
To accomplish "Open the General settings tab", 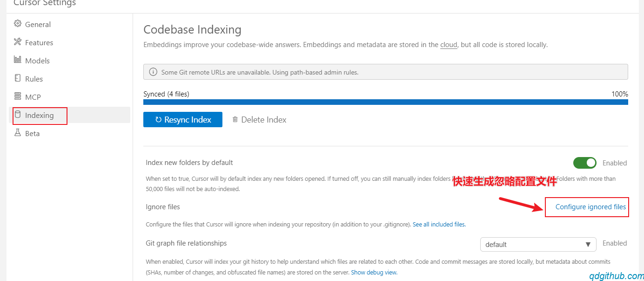I will [x=69, y=24].
